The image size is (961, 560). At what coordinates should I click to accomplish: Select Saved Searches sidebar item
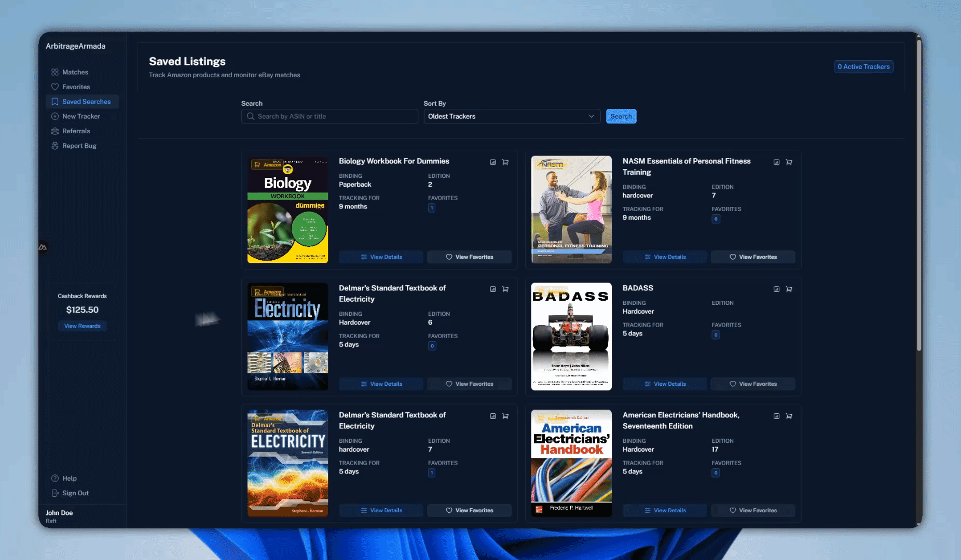tap(82, 102)
